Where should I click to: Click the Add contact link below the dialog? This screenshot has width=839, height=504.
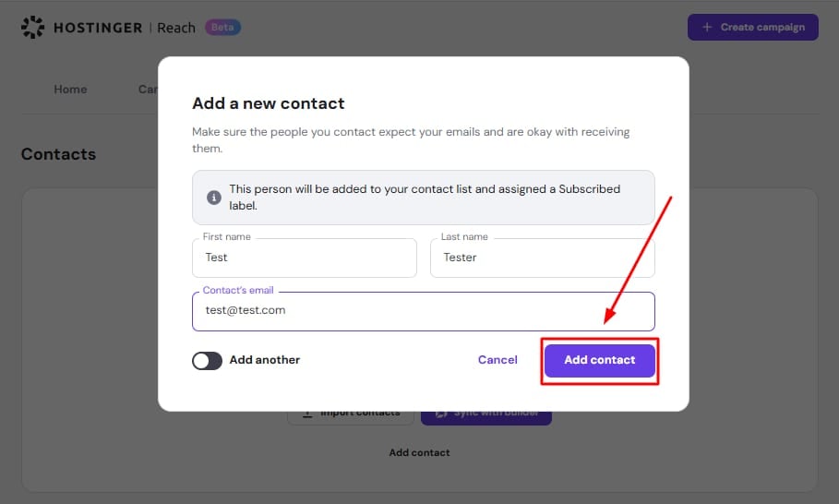(x=419, y=452)
